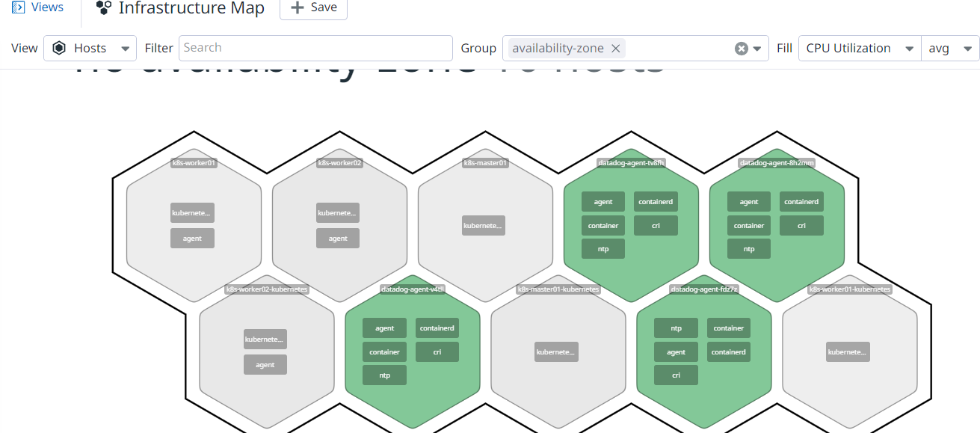The image size is (980, 433).
Task: Click ntp app in datadog-agent-fdz7z hexagon
Action: tap(677, 328)
